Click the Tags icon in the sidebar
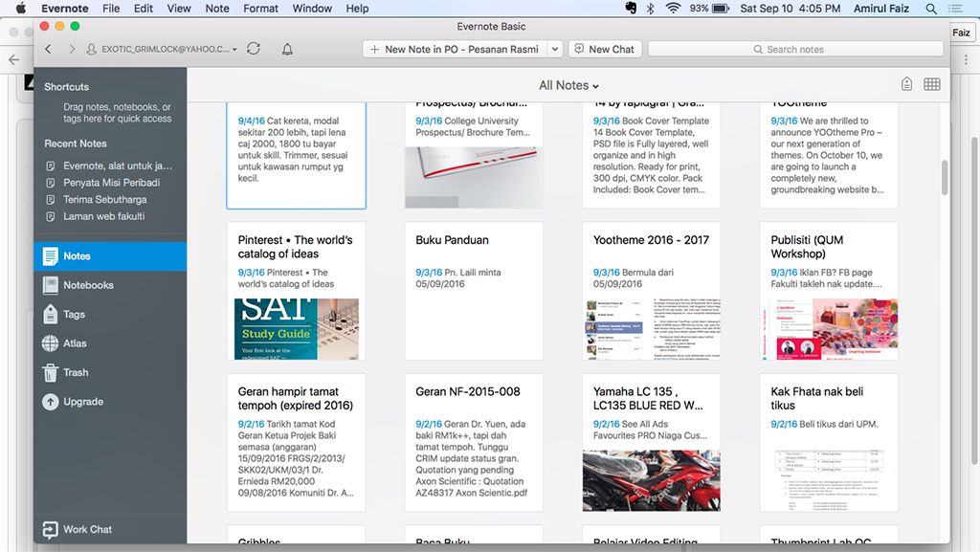Screen dimensions: 980x552 (x=51, y=314)
